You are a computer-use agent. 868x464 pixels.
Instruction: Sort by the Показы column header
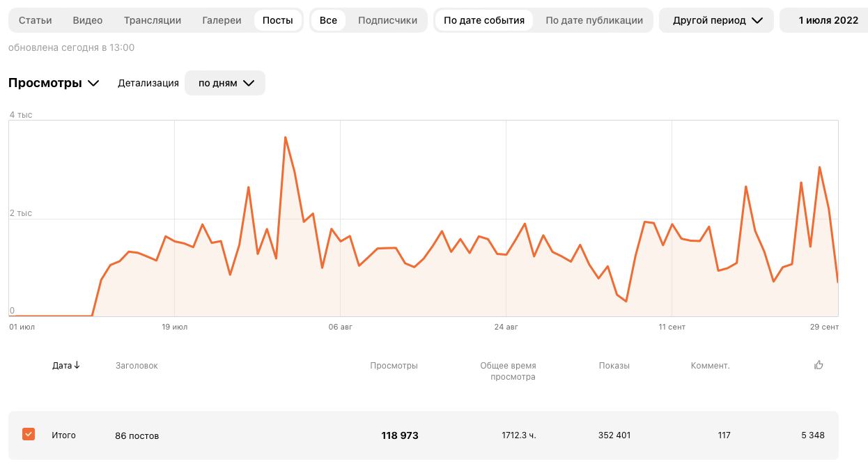(x=614, y=366)
